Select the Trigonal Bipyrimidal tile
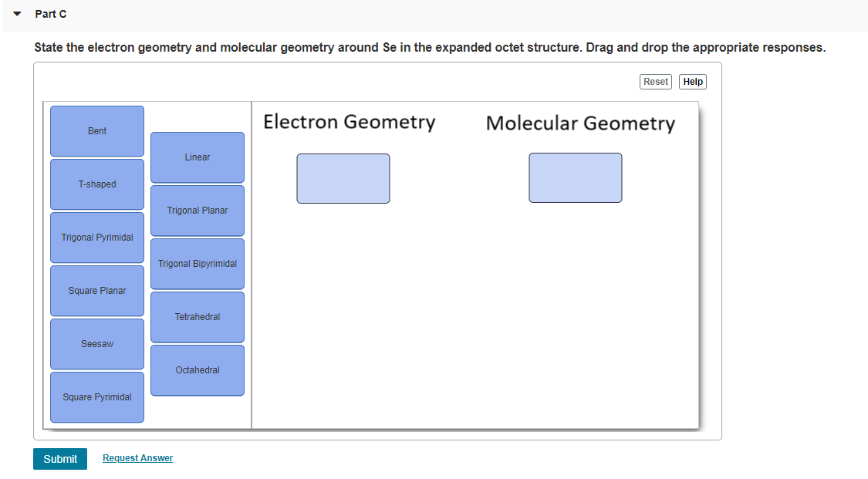868x479 pixels. point(197,263)
